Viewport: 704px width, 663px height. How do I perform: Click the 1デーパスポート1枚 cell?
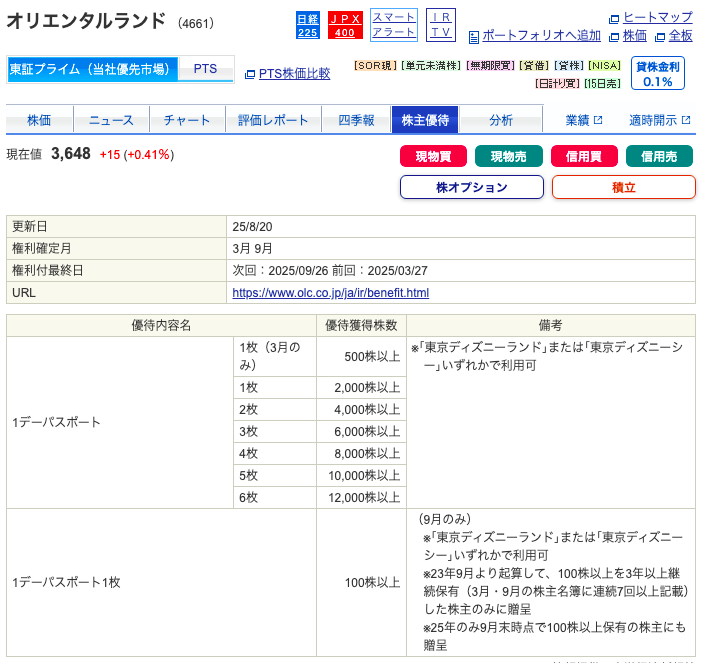pos(162,583)
